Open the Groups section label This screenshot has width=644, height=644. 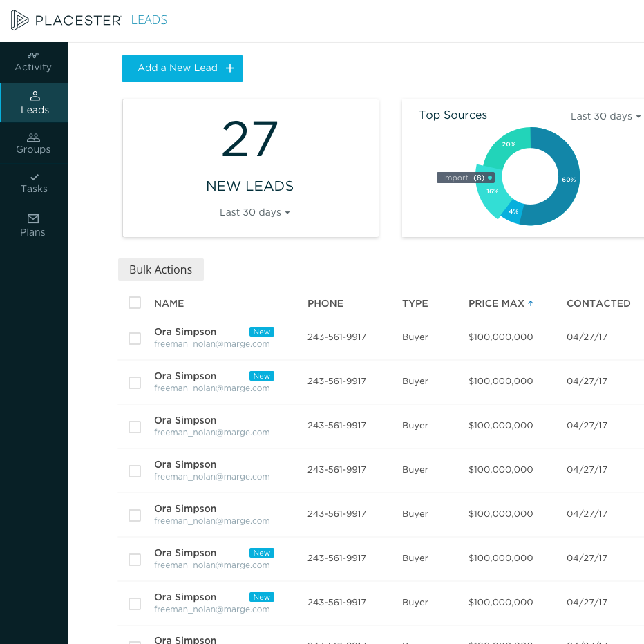tap(33, 149)
